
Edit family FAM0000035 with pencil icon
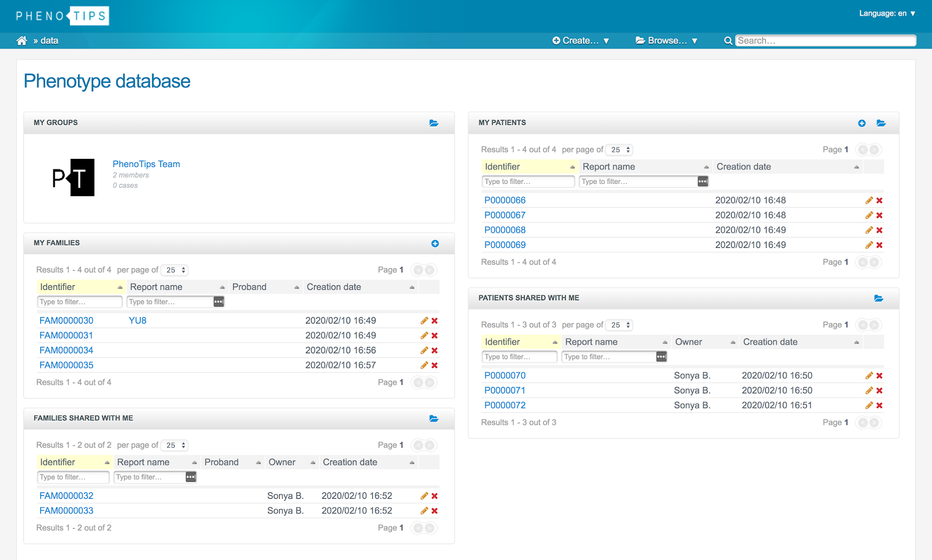pyautogui.click(x=424, y=366)
